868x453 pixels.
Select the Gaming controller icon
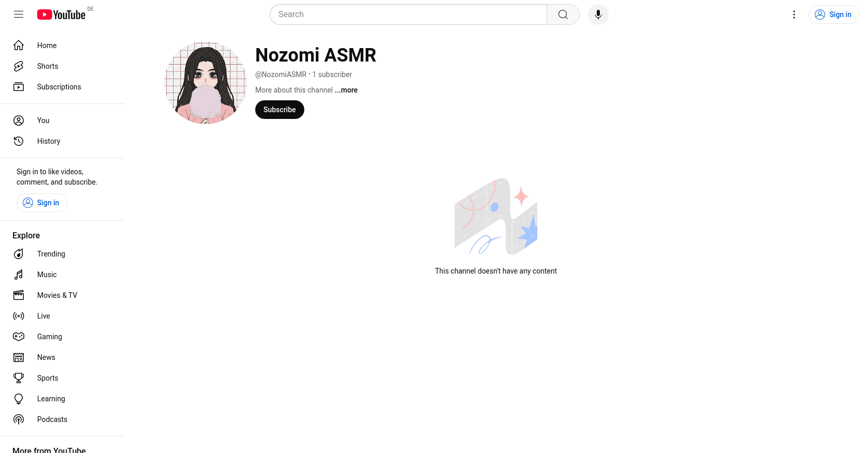(19, 337)
